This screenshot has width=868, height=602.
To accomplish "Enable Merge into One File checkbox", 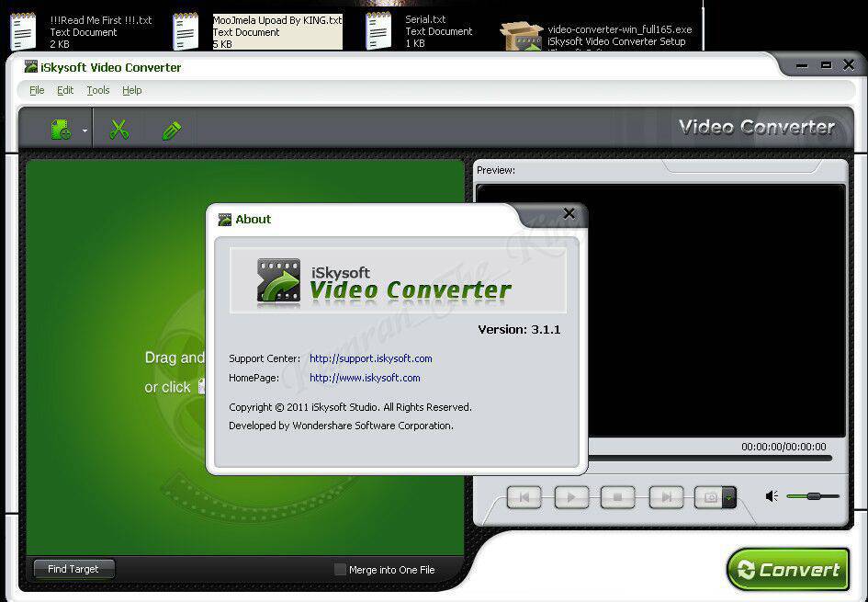I will tap(340, 569).
